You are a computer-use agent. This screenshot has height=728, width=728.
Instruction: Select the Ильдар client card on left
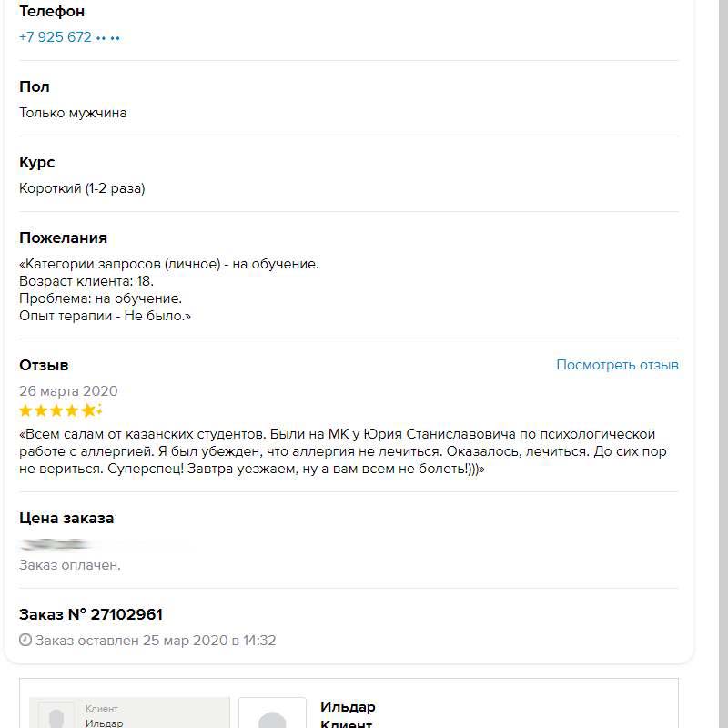(129, 714)
